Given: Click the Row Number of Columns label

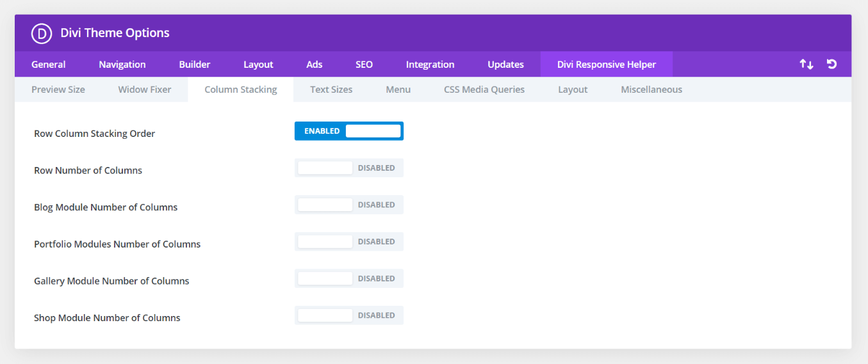Looking at the screenshot, I should pos(88,171).
